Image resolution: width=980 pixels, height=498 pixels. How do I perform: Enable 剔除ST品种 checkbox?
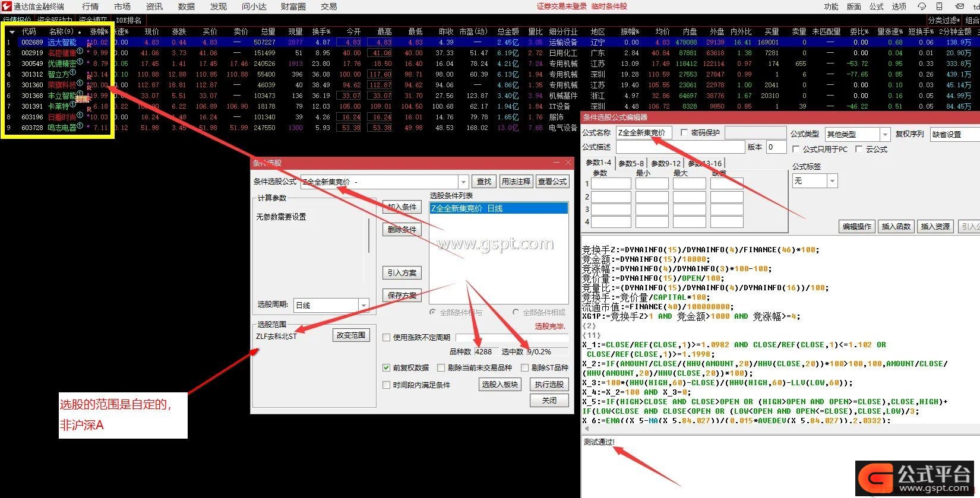click(x=524, y=367)
